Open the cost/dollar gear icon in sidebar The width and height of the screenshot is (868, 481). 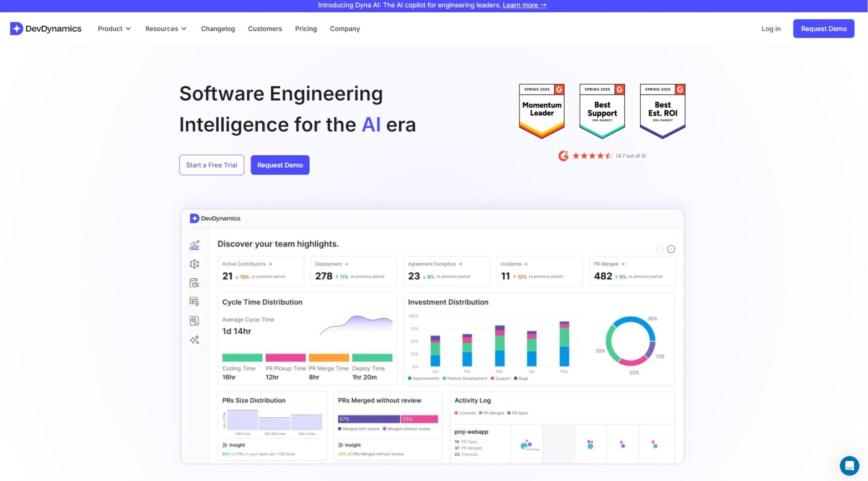pyautogui.click(x=194, y=264)
